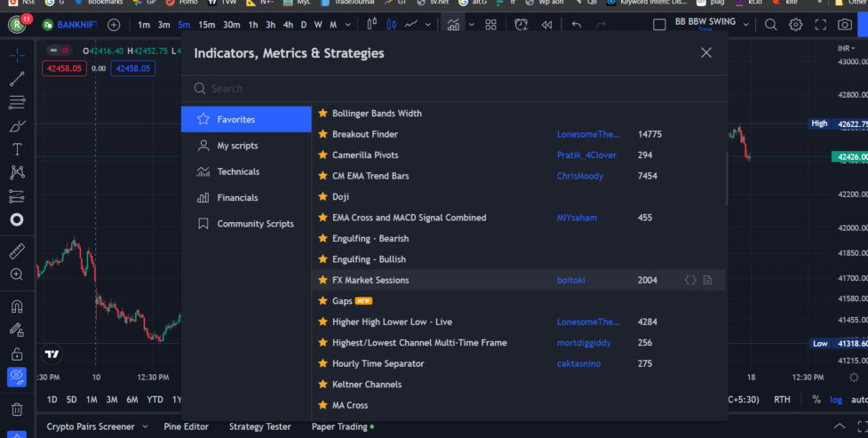The height and width of the screenshot is (438, 868).
Task: Switch to the Pine Editor tab
Action: [x=186, y=426]
